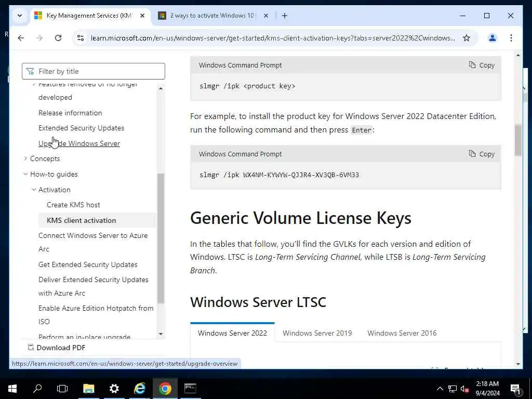Open Create KMS host page
The height and width of the screenshot is (399, 532).
[73, 205]
